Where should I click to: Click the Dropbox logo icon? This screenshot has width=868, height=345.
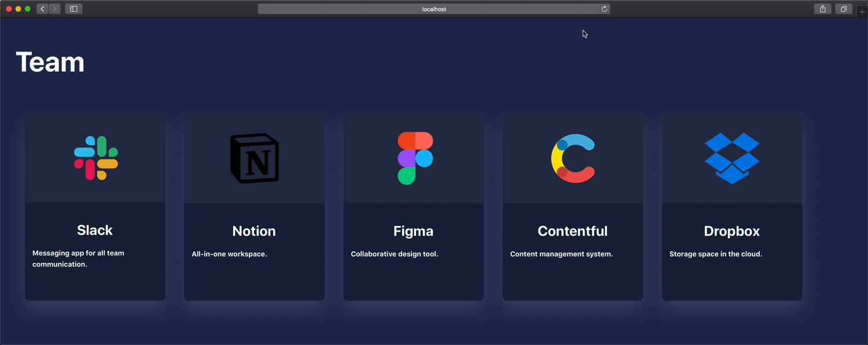pos(732,158)
